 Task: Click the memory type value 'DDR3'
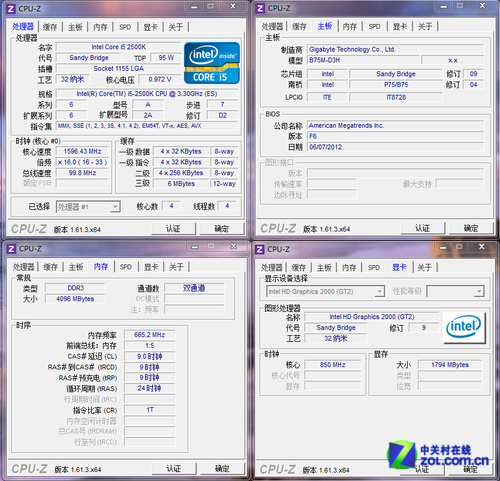75,288
